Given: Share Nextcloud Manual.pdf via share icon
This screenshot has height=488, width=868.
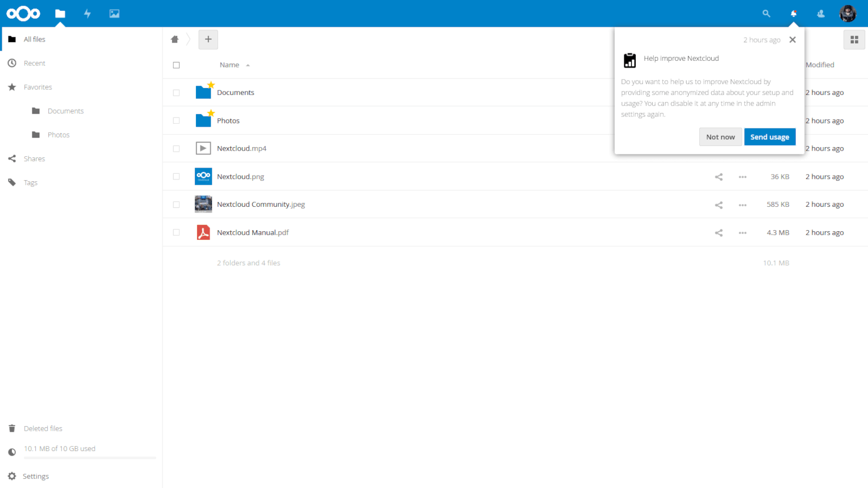Looking at the screenshot, I should point(719,232).
